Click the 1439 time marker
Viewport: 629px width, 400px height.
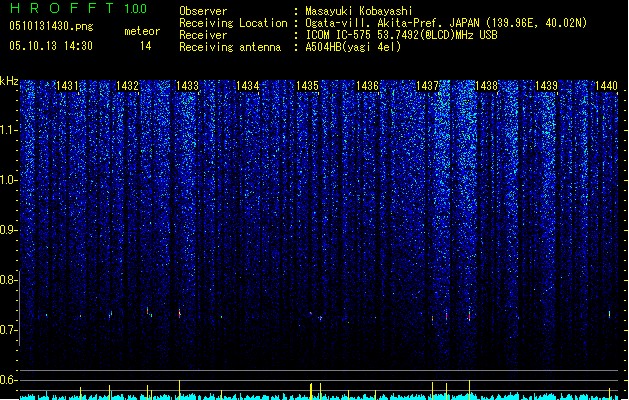click(547, 86)
